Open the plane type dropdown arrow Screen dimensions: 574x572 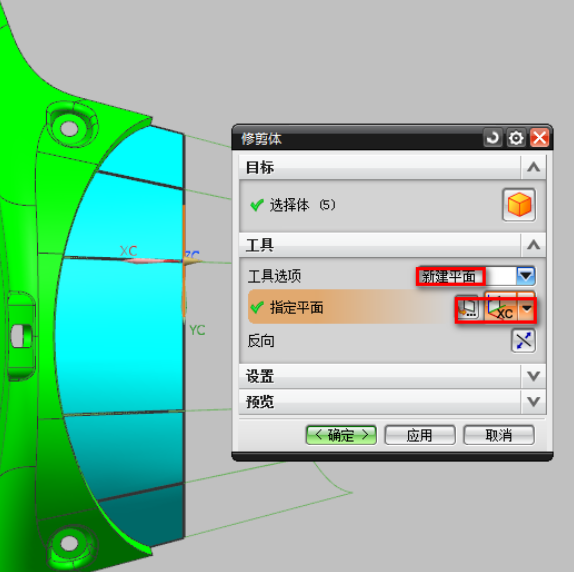click(526, 307)
